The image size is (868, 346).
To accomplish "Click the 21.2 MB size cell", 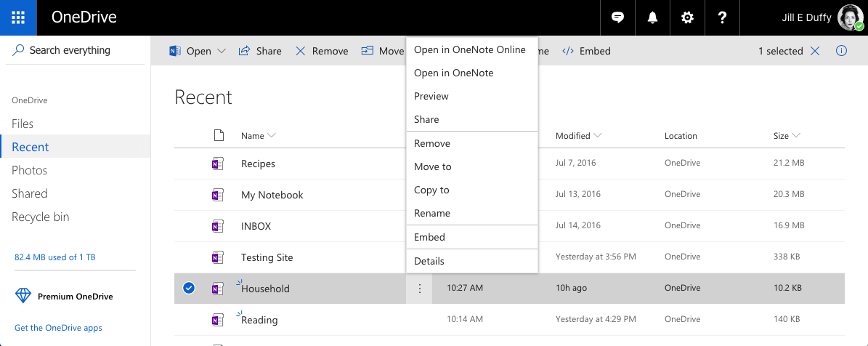I will [x=789, y=164].
